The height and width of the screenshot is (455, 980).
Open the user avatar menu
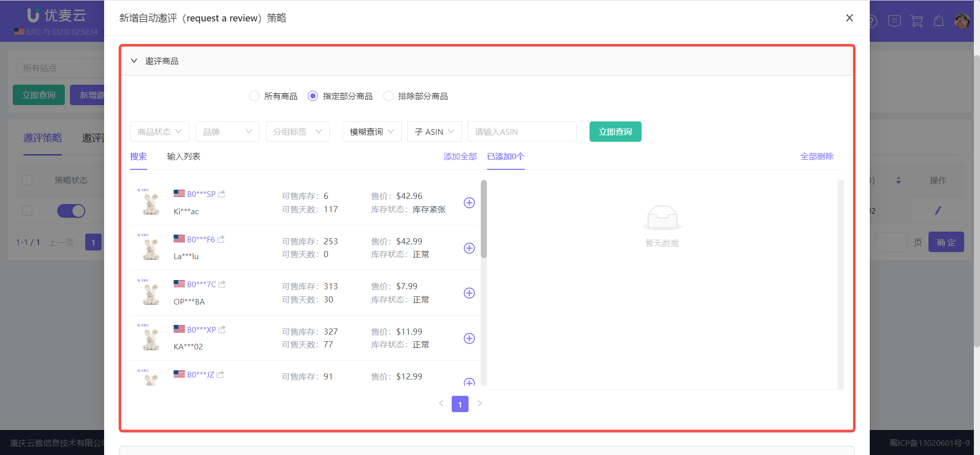coord(962,21)
